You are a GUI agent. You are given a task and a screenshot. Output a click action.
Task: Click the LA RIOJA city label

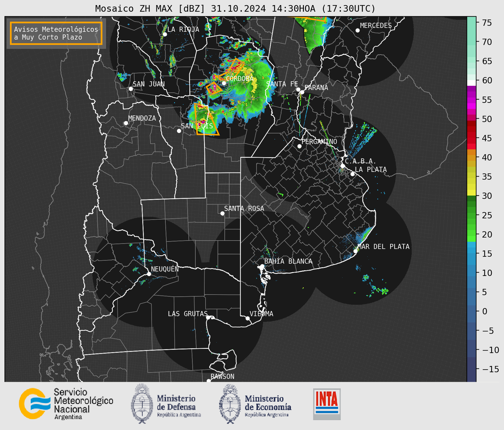[x=183, y=29]
